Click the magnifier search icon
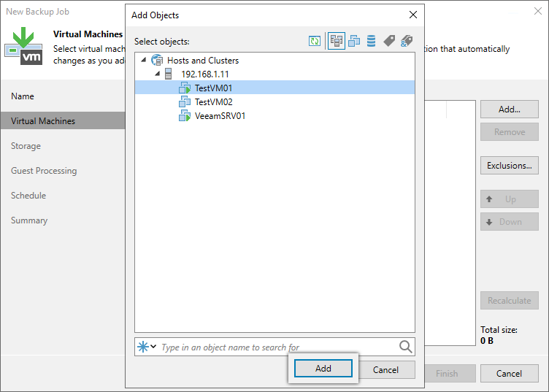The width and height of the screenshot is (549, 392). [x=405, y=347]
